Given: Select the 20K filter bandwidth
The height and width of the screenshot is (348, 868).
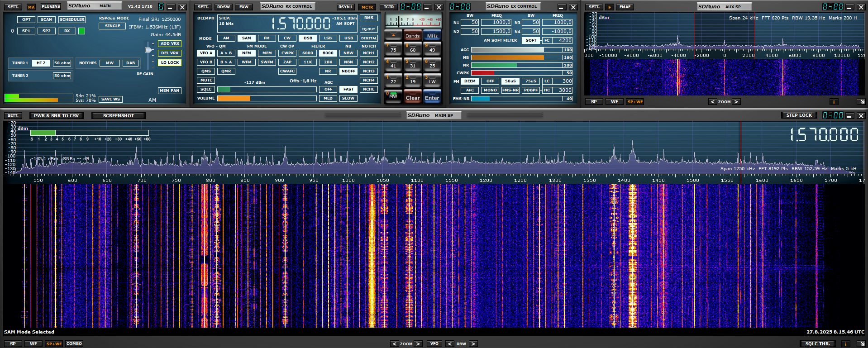Looking at the screenshot, I should point(328,62).
